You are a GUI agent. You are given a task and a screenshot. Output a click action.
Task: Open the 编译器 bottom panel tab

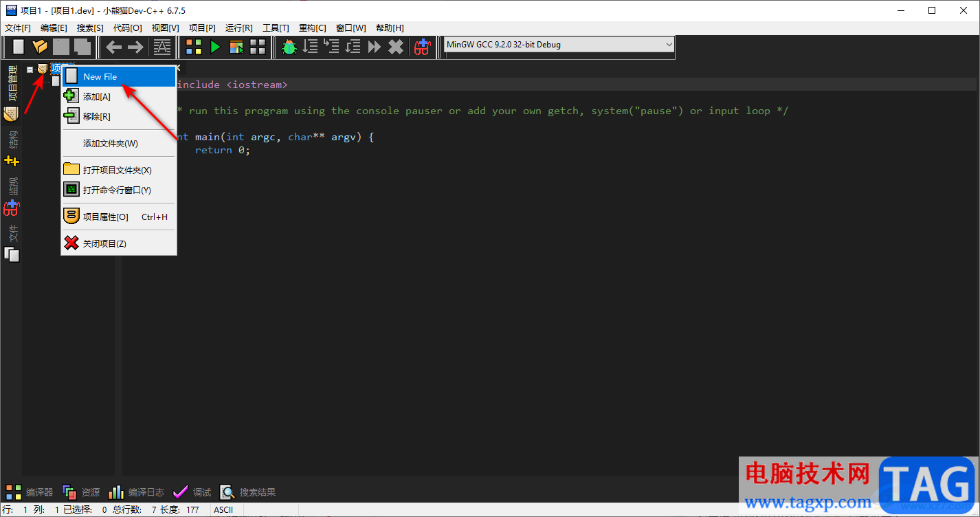click(30, 492)
